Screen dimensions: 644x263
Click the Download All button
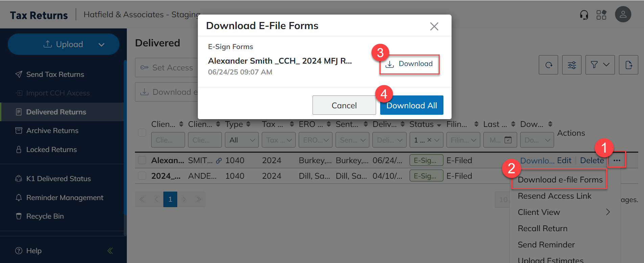tap(411, 106)
